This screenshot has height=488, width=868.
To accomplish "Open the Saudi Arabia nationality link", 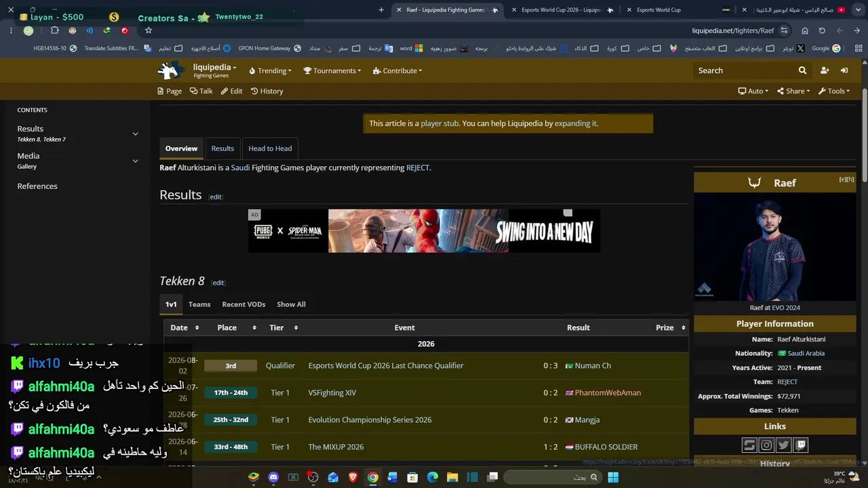I will tap(806, 353).
